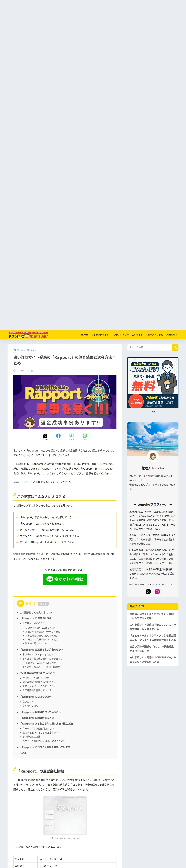Share article on Facebook (シェア)

pos(58,437)
